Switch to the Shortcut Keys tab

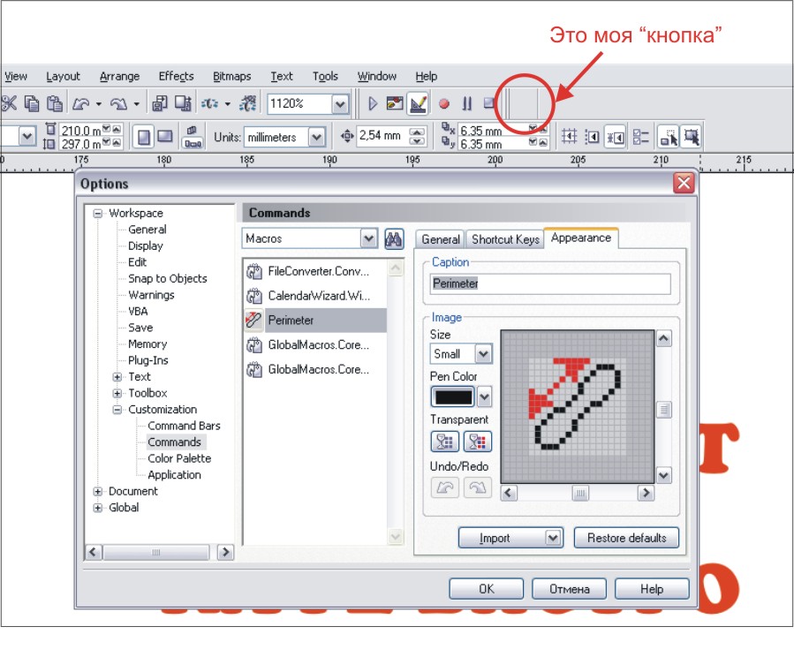(x=505, y=239)
